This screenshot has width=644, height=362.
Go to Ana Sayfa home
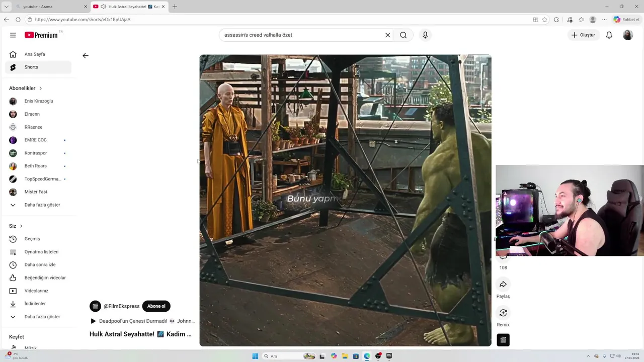coord(38,54)
